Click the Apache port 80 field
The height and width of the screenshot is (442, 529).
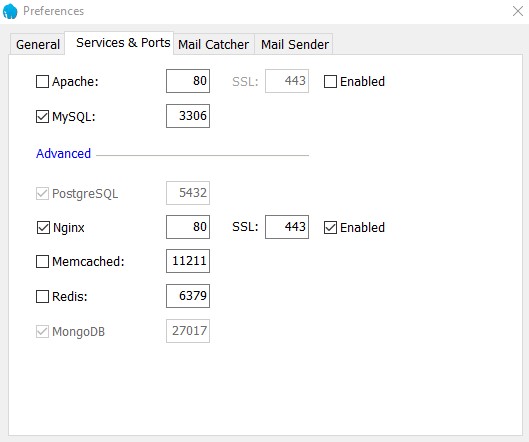tap(188, 81)
